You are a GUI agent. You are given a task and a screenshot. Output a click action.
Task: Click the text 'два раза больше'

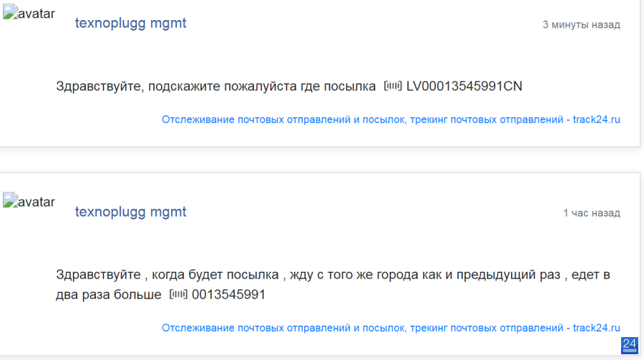(109, 295)
